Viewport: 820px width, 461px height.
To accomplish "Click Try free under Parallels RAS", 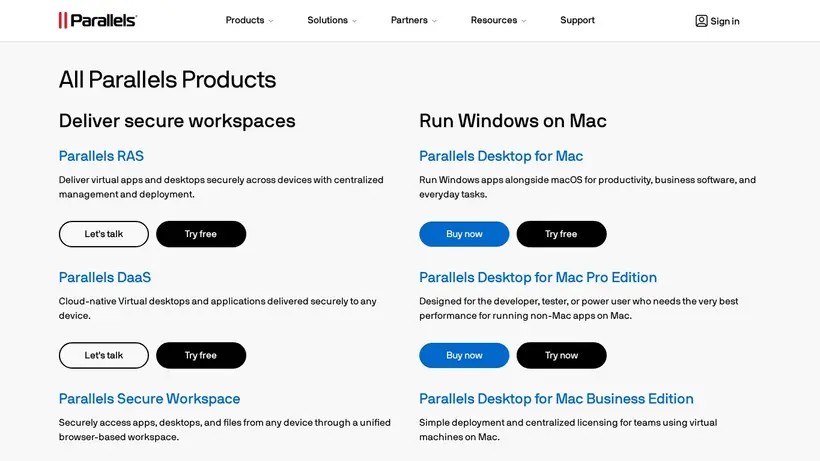I will click(x=201, y=234).
